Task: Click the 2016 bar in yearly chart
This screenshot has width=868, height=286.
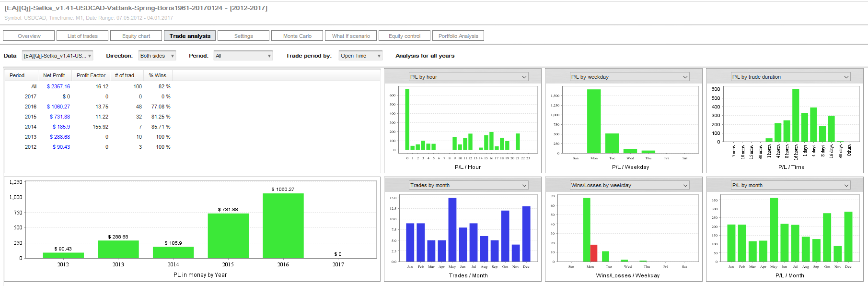Action: 283,226
